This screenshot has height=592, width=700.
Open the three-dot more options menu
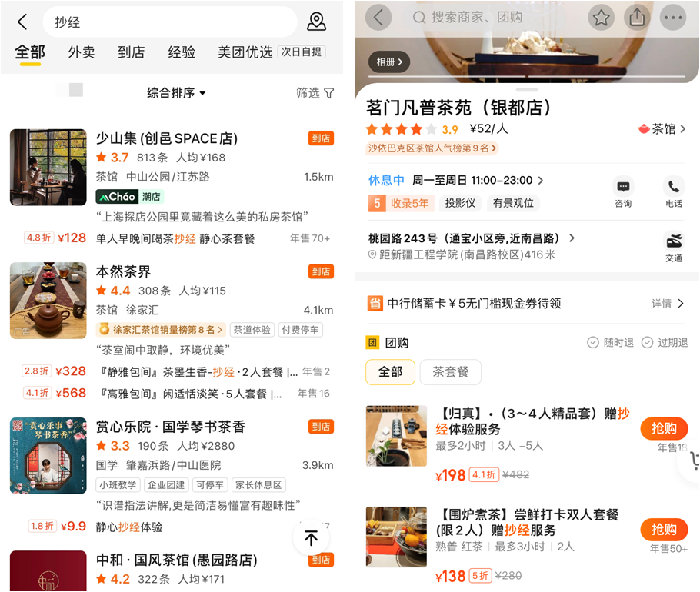tap(673, 18)
